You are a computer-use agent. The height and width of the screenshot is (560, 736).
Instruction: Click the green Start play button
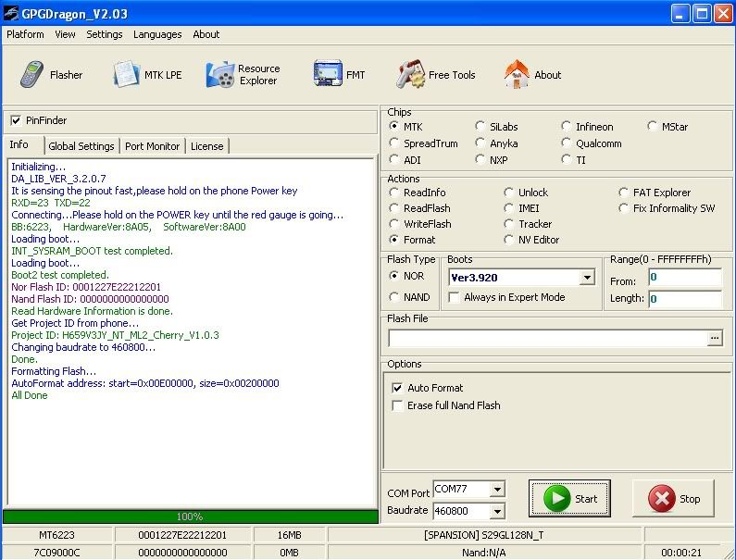[570, 498]
